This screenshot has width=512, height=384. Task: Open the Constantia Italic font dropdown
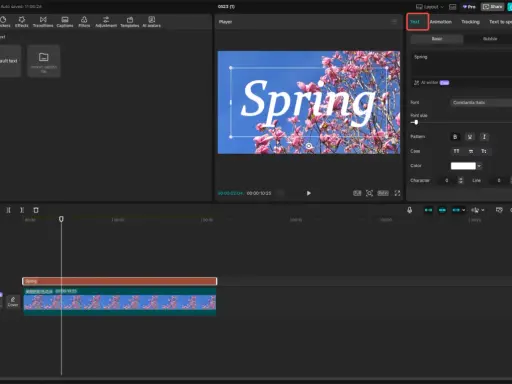coord(482,103)
